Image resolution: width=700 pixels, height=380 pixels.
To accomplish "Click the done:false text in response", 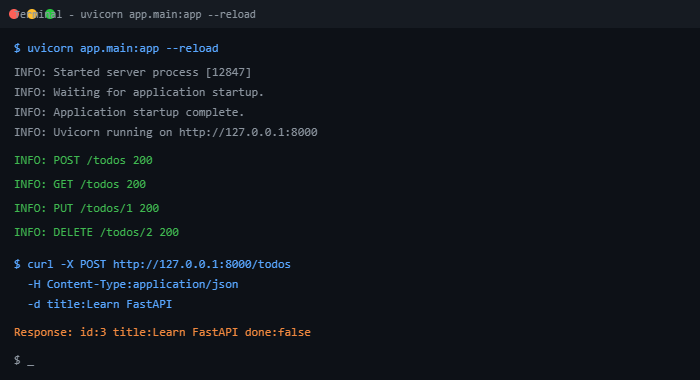I will pyautogui.click(x=278, y=333).
